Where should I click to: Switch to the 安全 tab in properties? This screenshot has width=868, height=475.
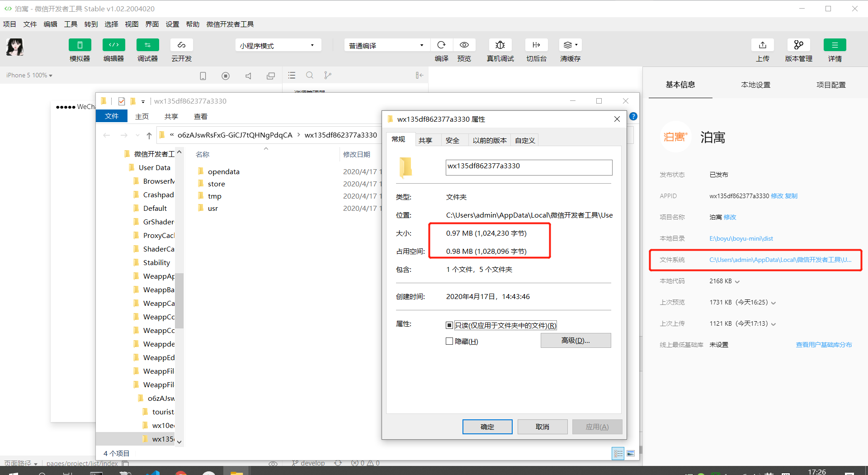click(x=452, y=140)
